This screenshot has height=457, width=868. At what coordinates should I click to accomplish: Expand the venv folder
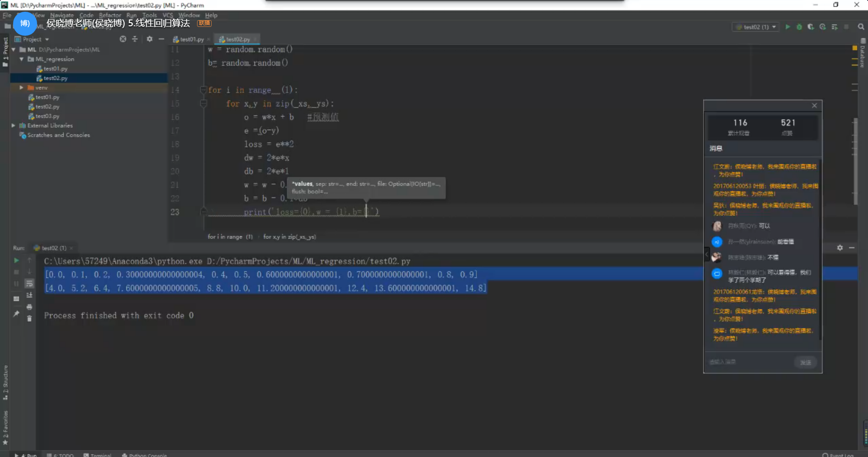point(21,88)
